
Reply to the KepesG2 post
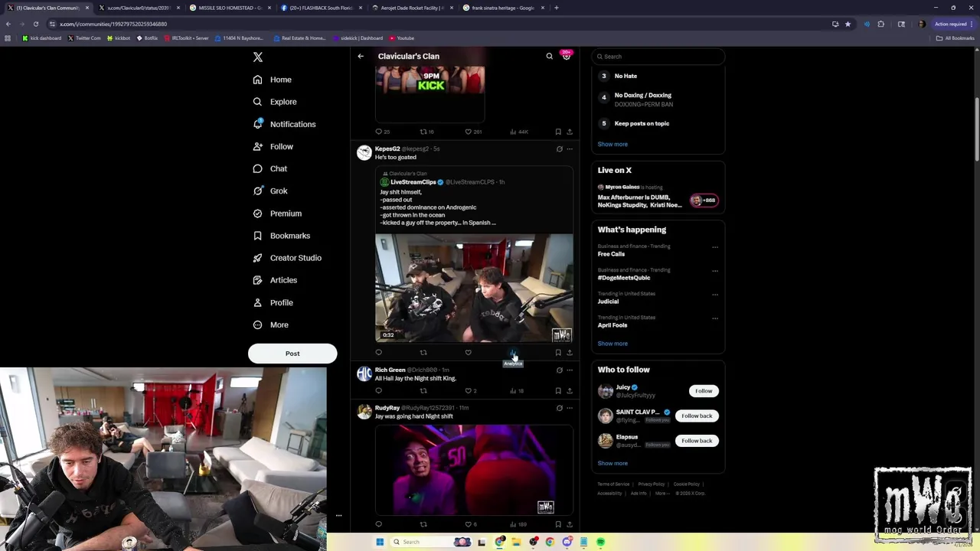tap(378, 353)
